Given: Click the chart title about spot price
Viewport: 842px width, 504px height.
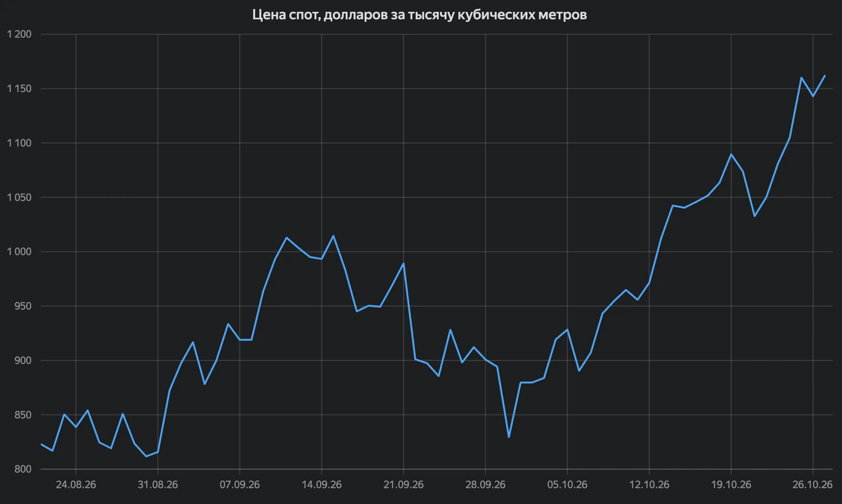Looking at the screenshot, I should pos(419,15).
